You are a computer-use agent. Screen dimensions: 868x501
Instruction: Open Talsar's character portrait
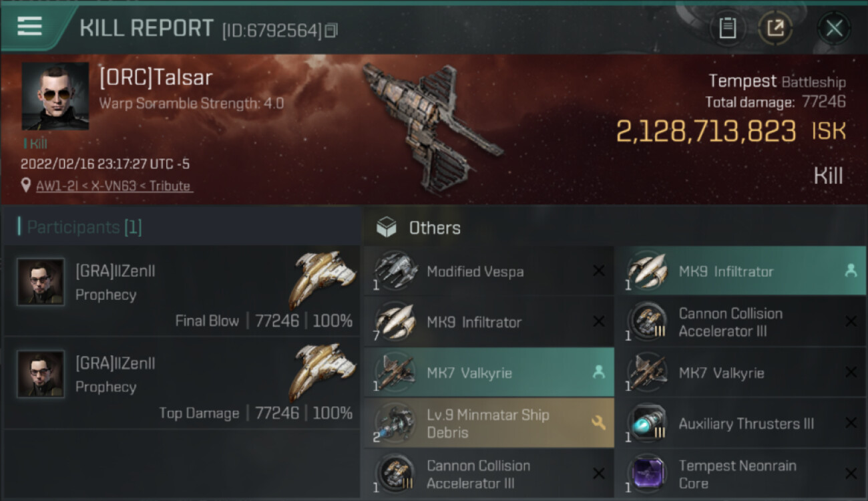coord(55,96)
